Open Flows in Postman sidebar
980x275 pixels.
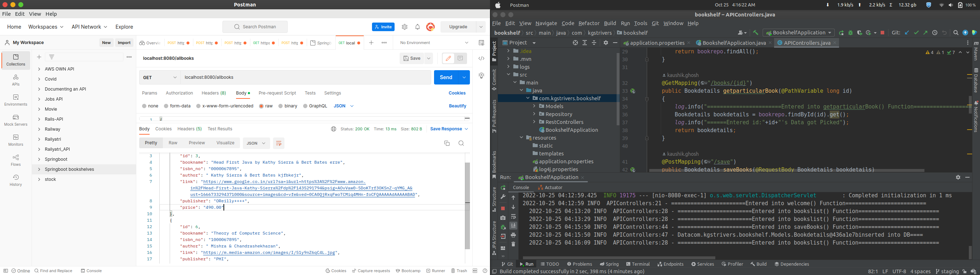point(15,161)
